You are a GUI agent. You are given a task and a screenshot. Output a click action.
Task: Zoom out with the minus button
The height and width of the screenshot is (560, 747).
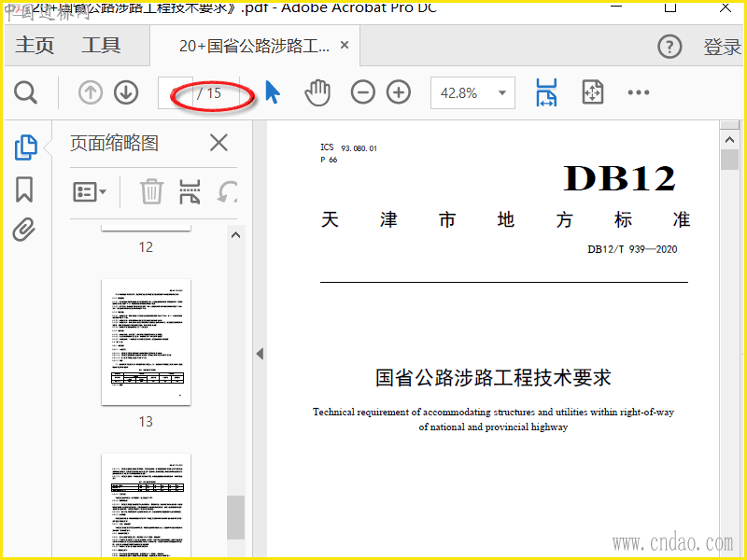[363, 92]
